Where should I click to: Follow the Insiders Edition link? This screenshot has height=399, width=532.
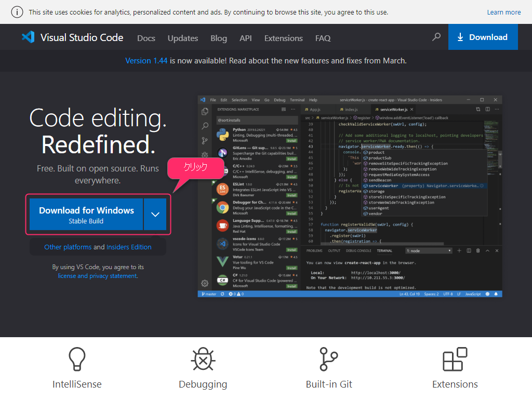pos(129,247)
